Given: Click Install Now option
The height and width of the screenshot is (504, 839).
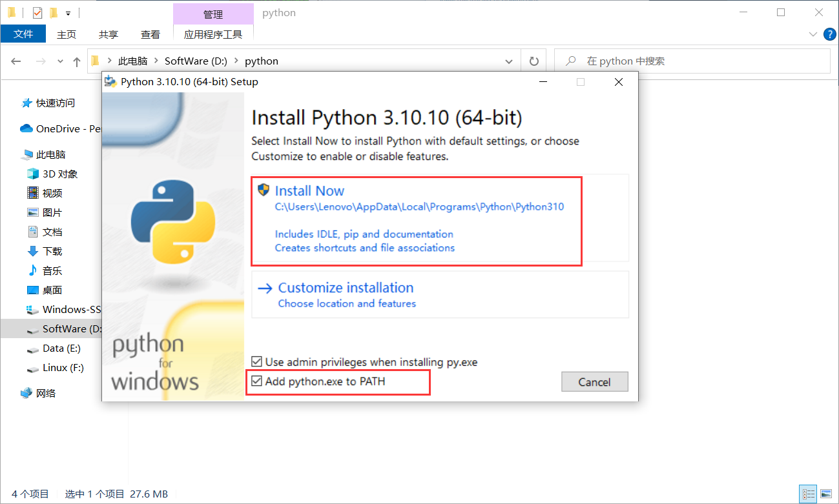Looking at the screenshot, I should [439, 218].
